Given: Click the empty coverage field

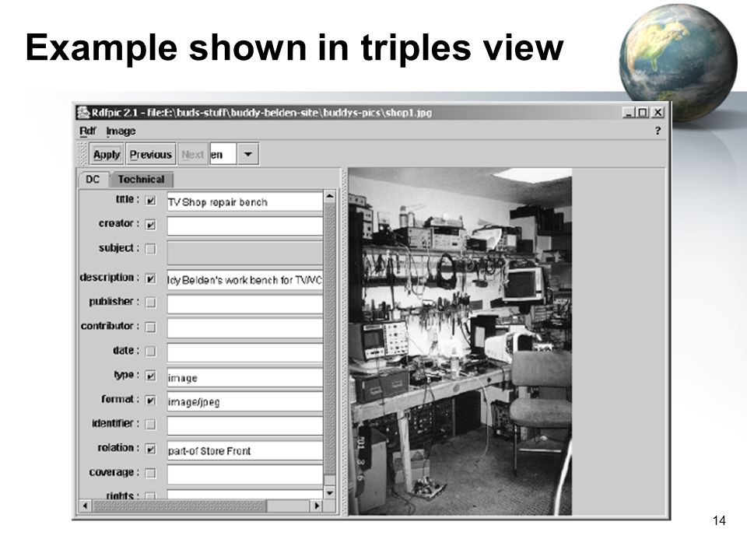Looking at the screenshot, I should click(245, 474).
